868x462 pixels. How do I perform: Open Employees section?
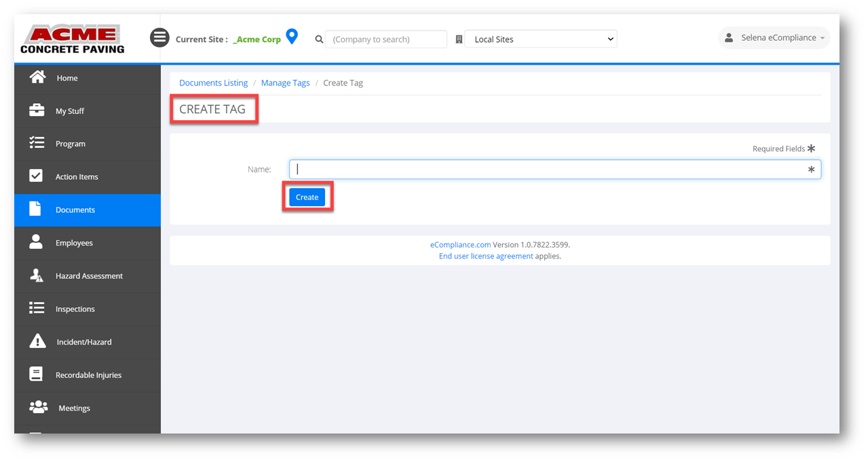tap(88, 243)
